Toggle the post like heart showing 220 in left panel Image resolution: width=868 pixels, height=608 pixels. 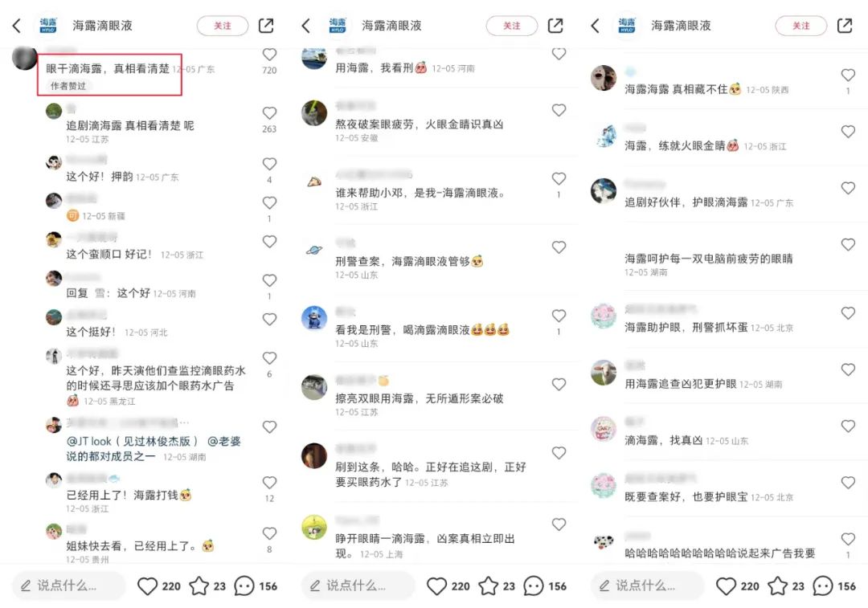click(147, 586)
